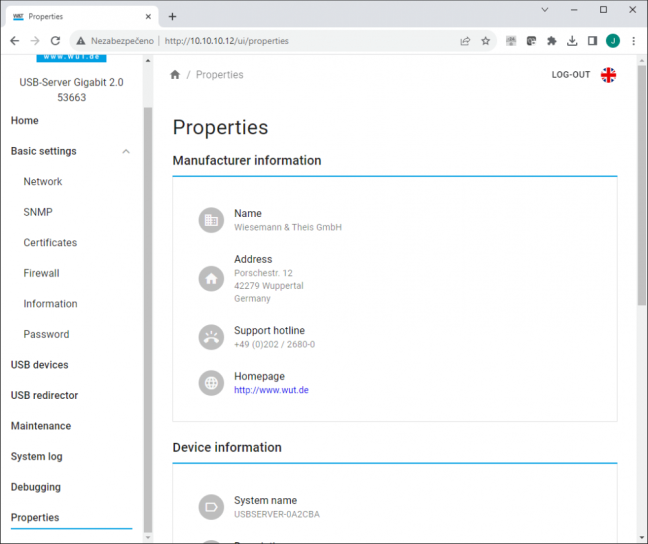Click the building icon beside Name
This screenshot has height=544, width=648.
(x=211, y=220)
